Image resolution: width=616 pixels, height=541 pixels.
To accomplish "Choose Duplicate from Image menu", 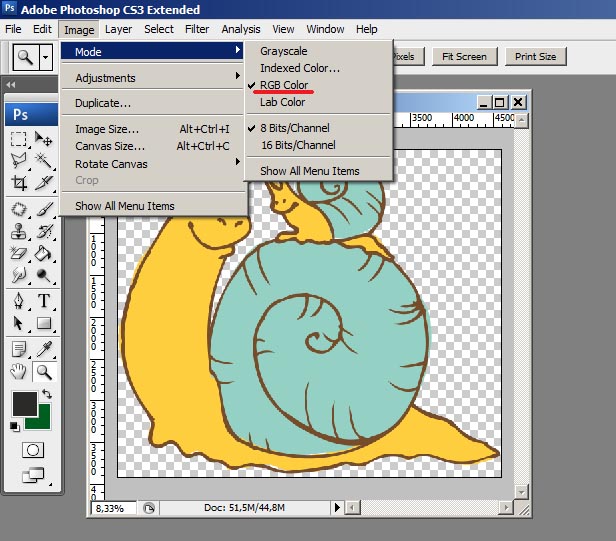I will [152, 103].
